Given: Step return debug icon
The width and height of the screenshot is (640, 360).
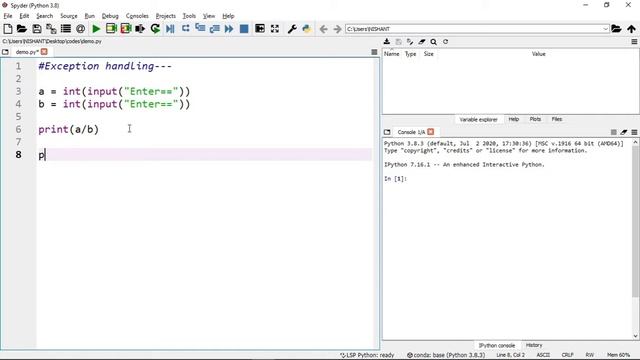Looking at the screenshot, I should click(x=215, y=29).
